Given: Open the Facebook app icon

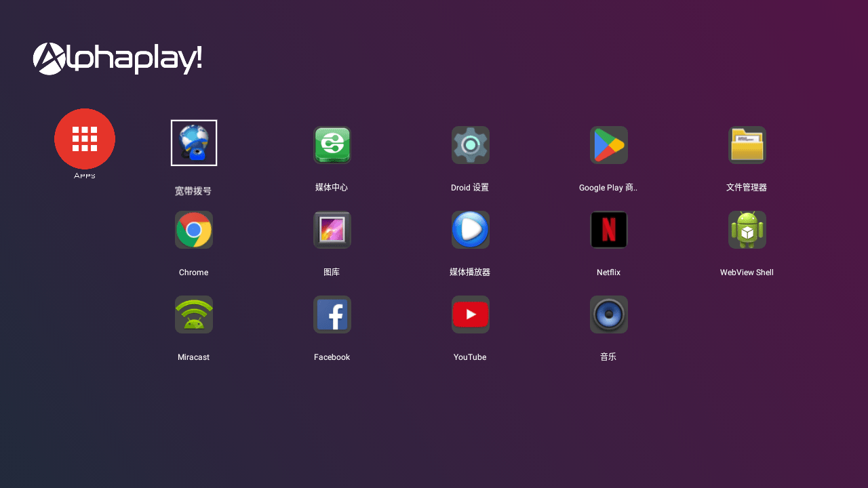Looking at the screenshot, I should click(x=332, y=314).
